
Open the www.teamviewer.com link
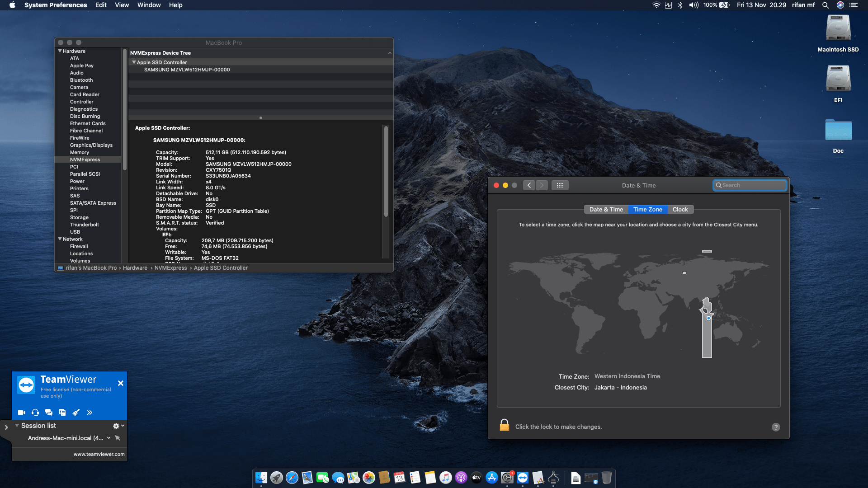[99, 454]
